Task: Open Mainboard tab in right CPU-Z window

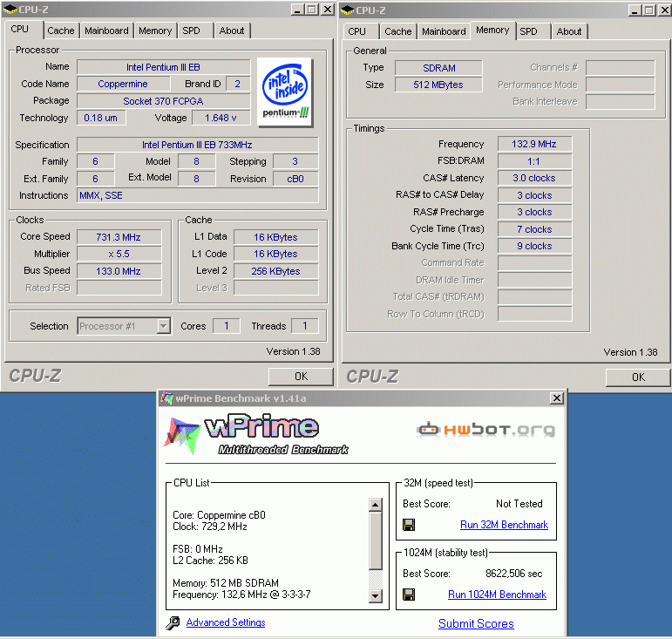Action: point(444,31)
